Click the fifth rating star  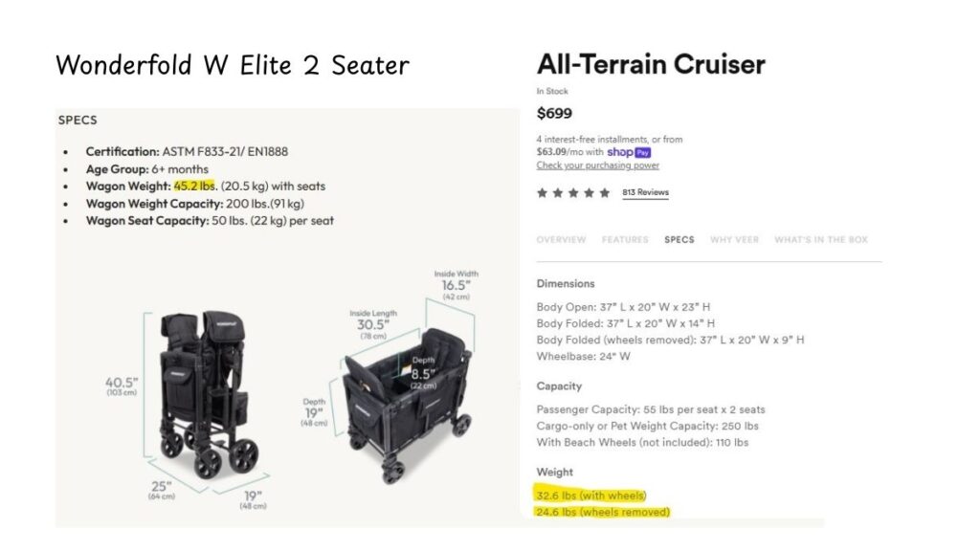point(604,192)
